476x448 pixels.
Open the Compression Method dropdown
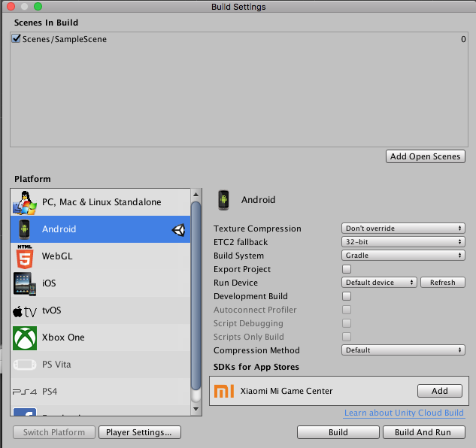coord(403,350)
